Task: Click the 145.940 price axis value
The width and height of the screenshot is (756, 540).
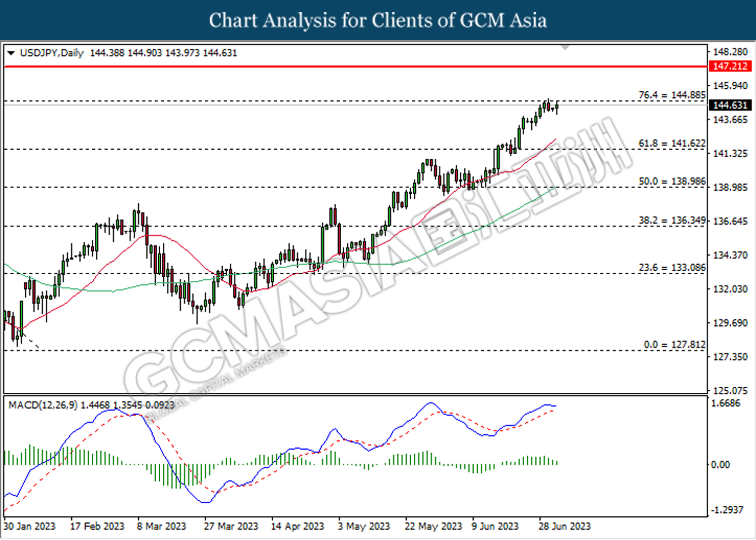Action: (x=730, y=86)
